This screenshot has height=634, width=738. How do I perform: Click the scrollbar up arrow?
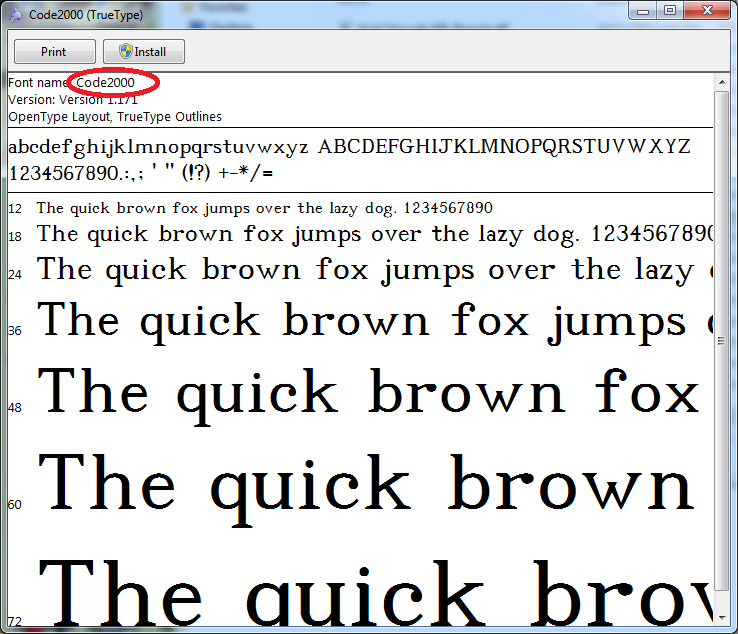722,82
